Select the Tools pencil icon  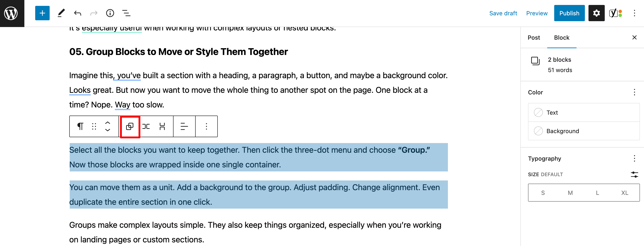click(61, 13)
